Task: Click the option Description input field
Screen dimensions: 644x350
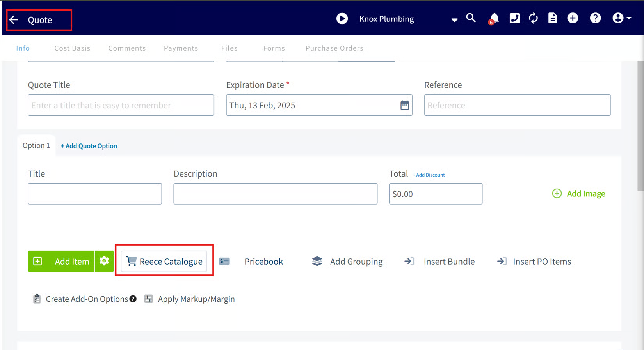Action: pyautogui.click(x=275, y=194)
